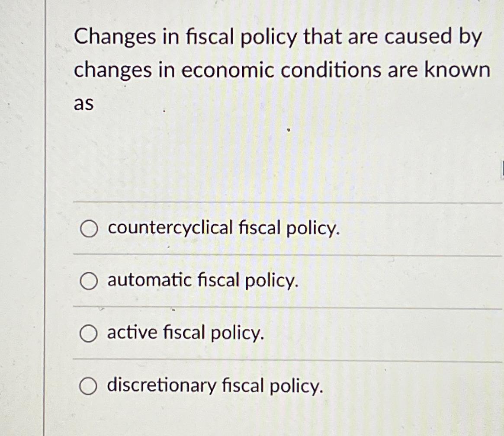
Task: Select the discretionary fiscal policy radio button
Action: pos(90,385)
